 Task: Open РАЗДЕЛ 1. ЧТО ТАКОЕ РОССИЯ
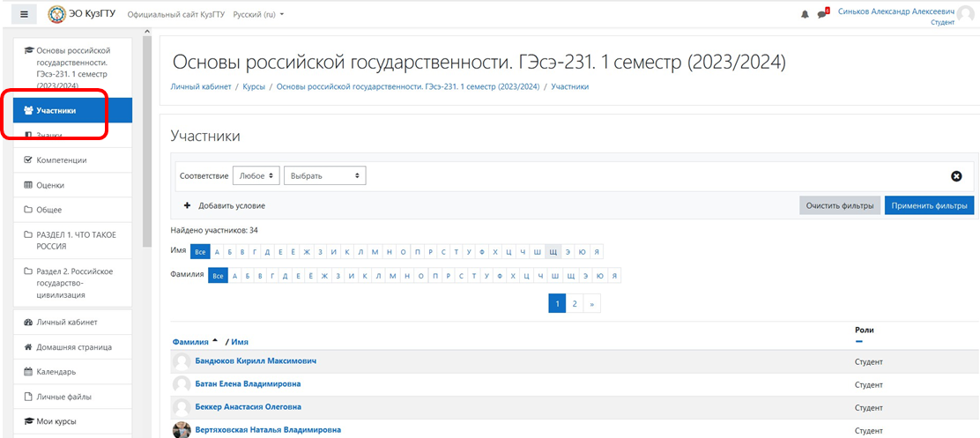pyautogui.click(x=72, y=241)
